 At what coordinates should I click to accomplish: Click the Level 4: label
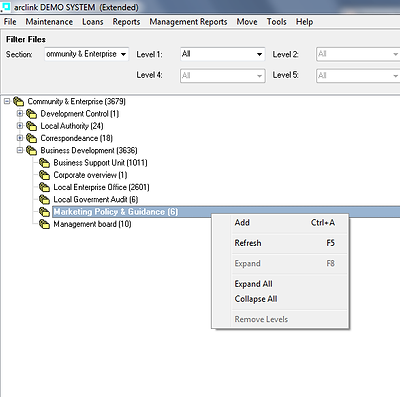(x=149, y=75)
